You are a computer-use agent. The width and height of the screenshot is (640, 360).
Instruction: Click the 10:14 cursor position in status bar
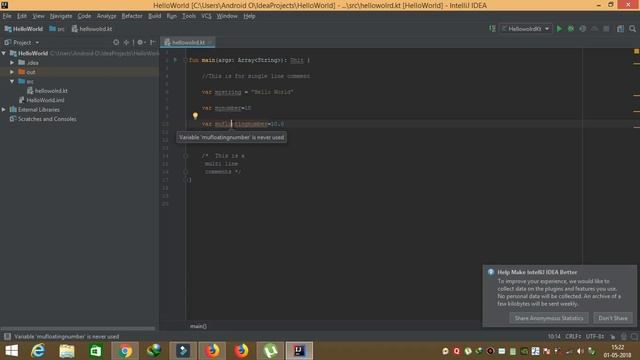click(554, 337)
